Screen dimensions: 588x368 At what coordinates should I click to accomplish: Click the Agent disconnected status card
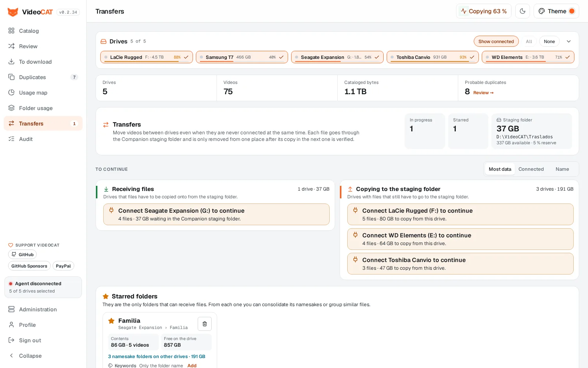click(43, 287)
